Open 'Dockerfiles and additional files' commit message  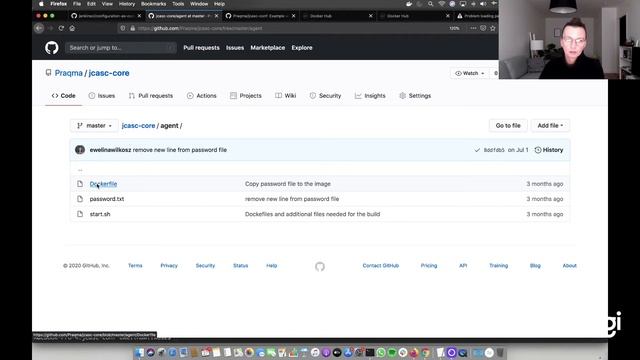click(x=312, y=214)
